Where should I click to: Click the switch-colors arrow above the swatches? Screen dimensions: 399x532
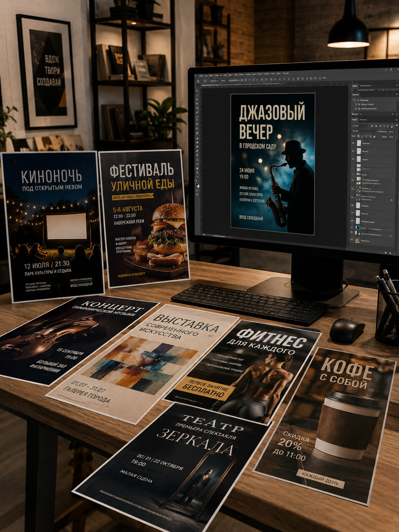(x=198, y=180)
